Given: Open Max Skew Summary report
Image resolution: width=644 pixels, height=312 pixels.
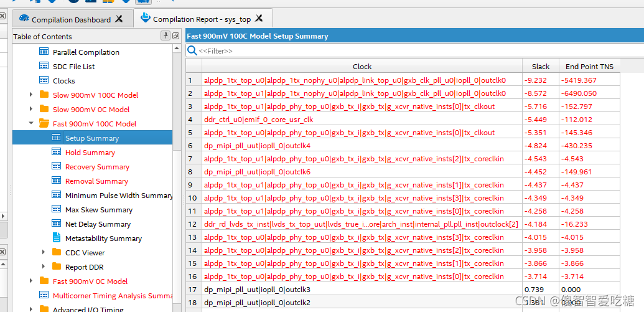Looking at the screenshot, I should (x=99, y=210).
